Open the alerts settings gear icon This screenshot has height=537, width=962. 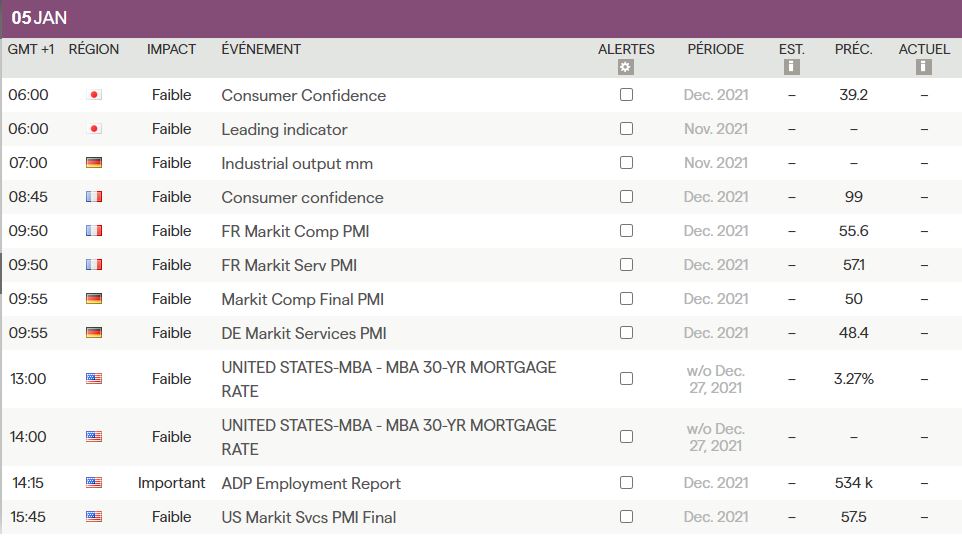[x=626, y=68]
